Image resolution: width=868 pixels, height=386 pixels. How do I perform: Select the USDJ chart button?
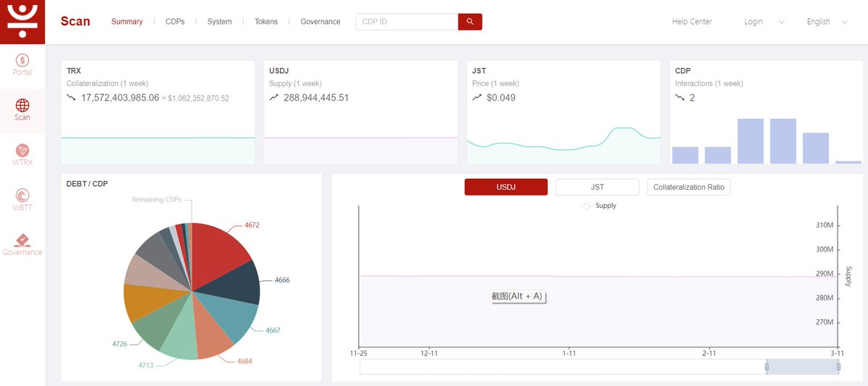(506, 187)
